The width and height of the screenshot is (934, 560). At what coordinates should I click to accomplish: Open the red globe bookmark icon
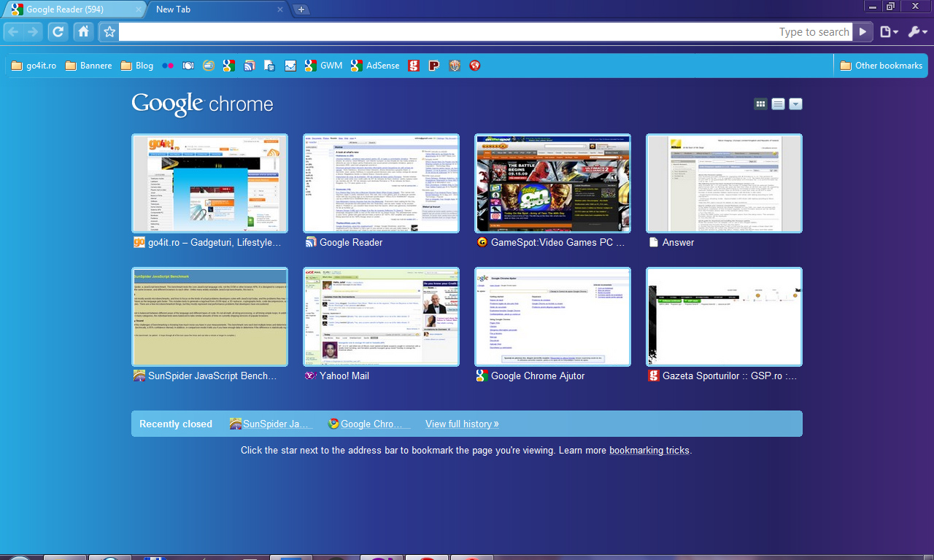click(x=475, y=66)
